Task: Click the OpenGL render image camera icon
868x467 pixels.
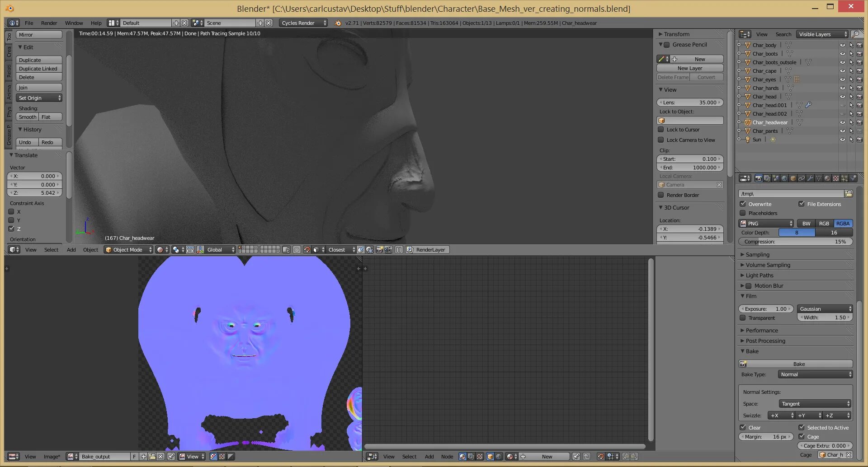Action: [x=379, y=250]
